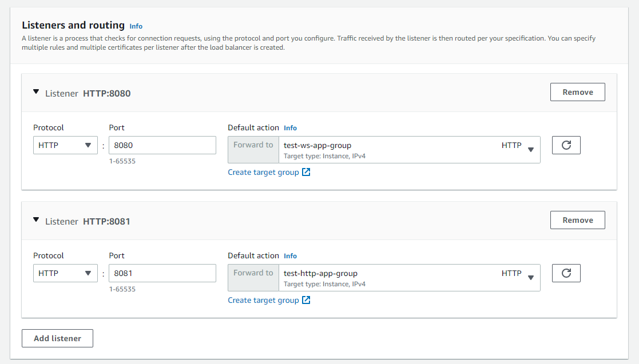
Task: Open Info link beside Listeners and routing
Action: pyautogui.click(x=136, y=26)
